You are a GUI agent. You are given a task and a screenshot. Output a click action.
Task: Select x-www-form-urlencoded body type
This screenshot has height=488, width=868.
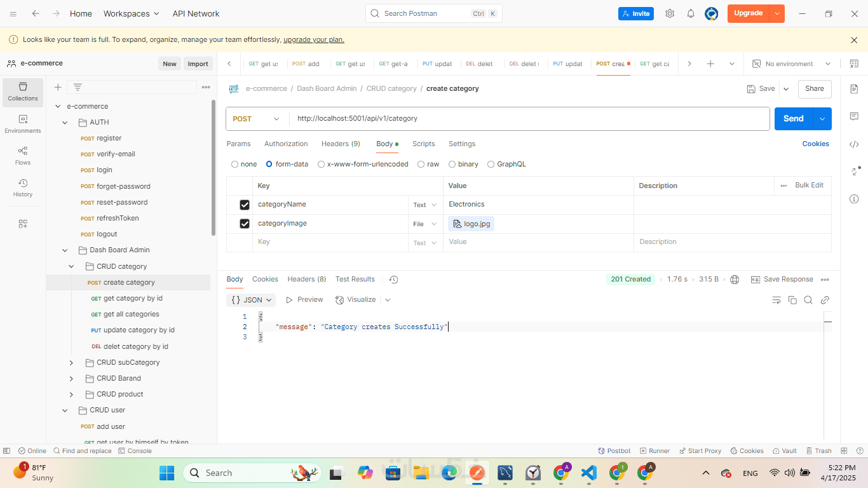[363, 164]
